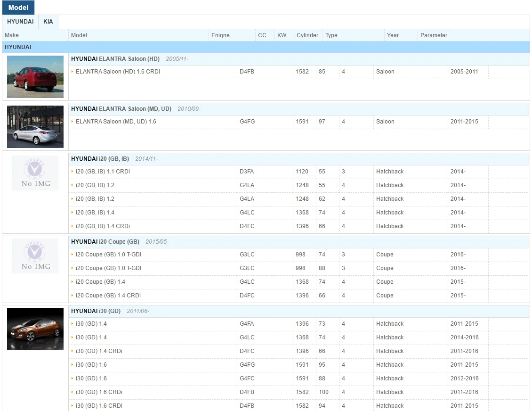
Task: Click the Make column header
Action: (x=35, y=35)
